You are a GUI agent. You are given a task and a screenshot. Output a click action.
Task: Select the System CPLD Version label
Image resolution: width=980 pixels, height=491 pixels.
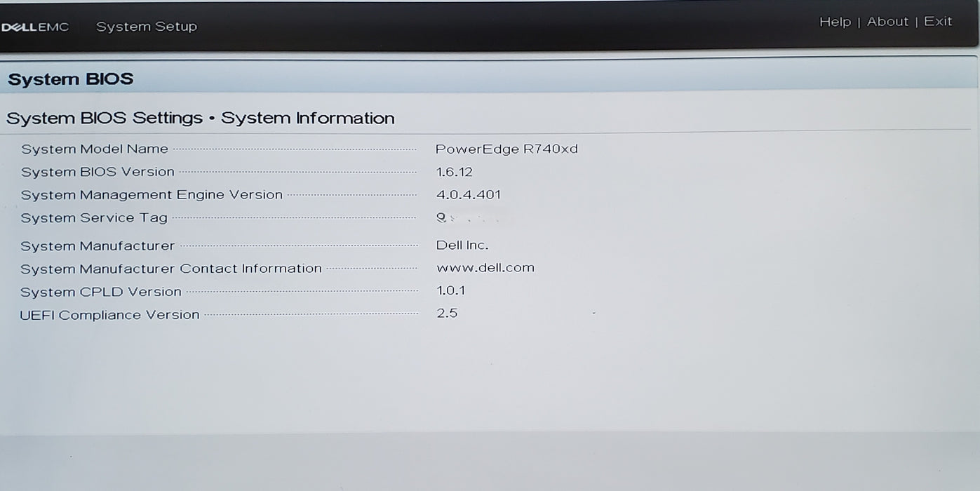tap(101, 292)
